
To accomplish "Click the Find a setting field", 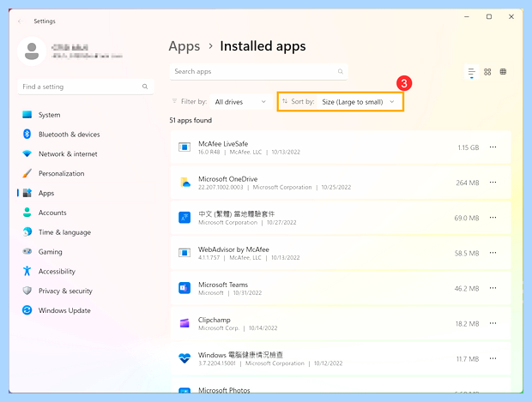I will [x=86, y=87].
